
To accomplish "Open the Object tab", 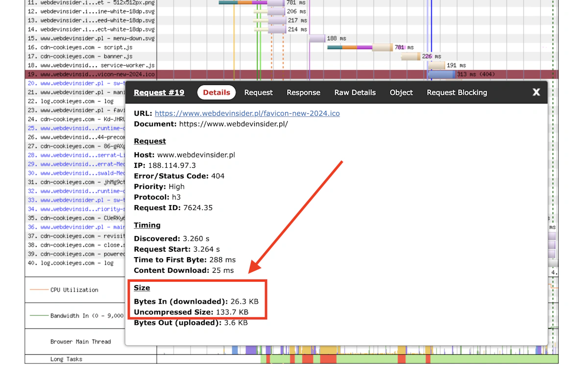I will [x=401, y=92].
